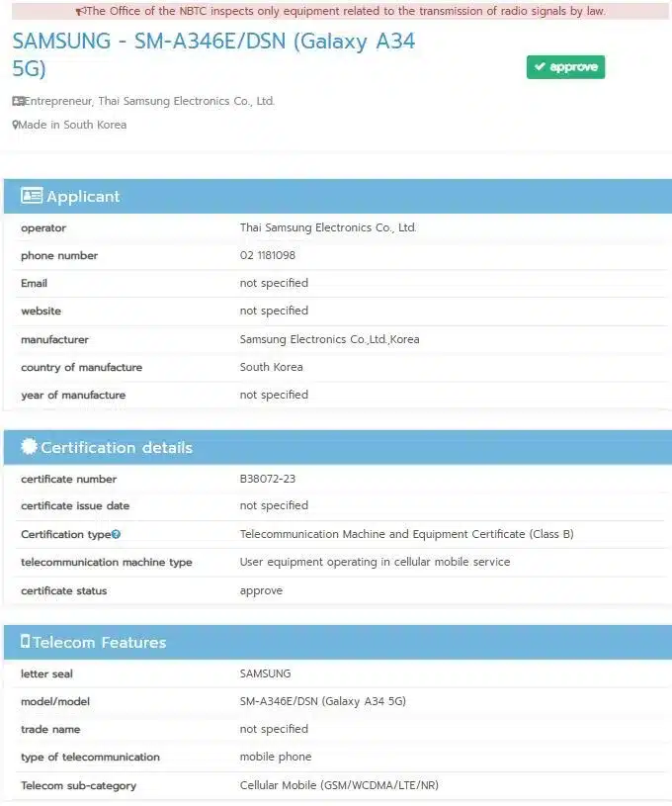Click the operator value Thai Samsung Electronics
672x806 pixels.
point(328,227)
